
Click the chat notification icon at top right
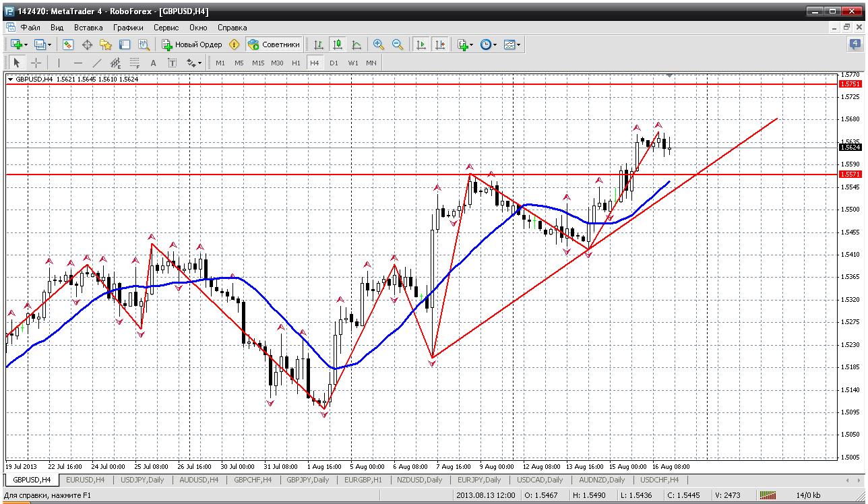click(855, 44)
